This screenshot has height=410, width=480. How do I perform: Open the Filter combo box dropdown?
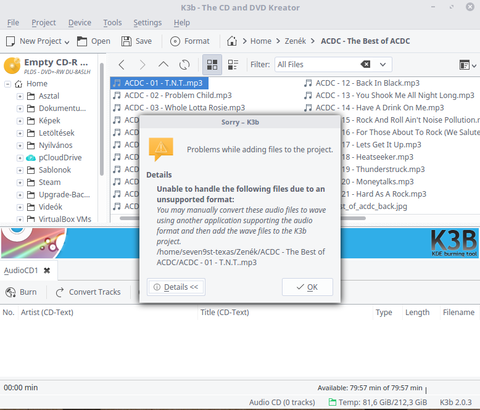383,65
